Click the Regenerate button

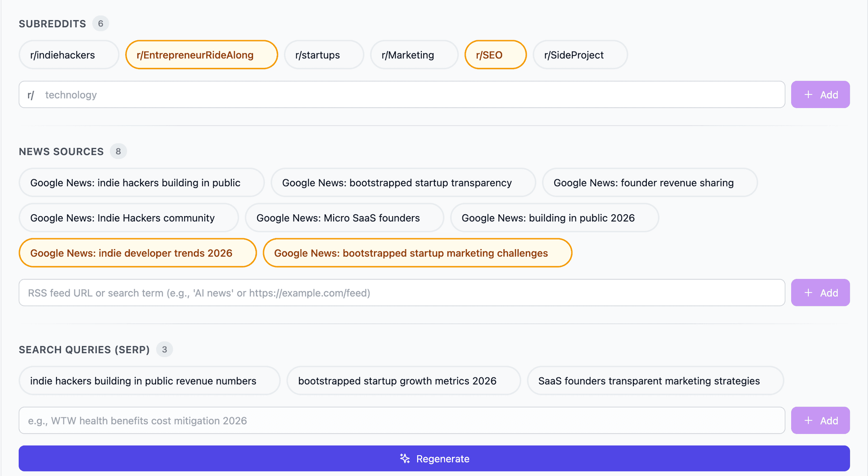point(434,458)
